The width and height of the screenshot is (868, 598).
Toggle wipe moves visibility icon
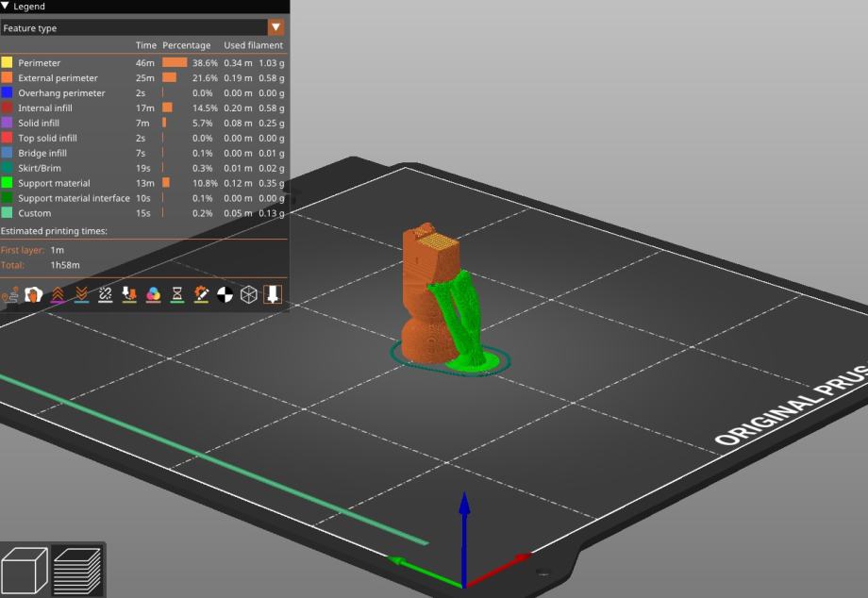[x=33, y=295]
